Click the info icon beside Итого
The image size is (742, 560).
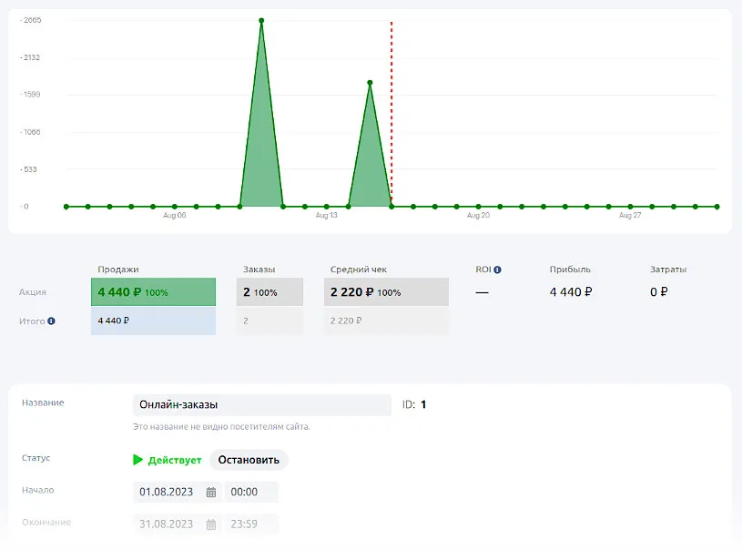click(x=51, y=321)
